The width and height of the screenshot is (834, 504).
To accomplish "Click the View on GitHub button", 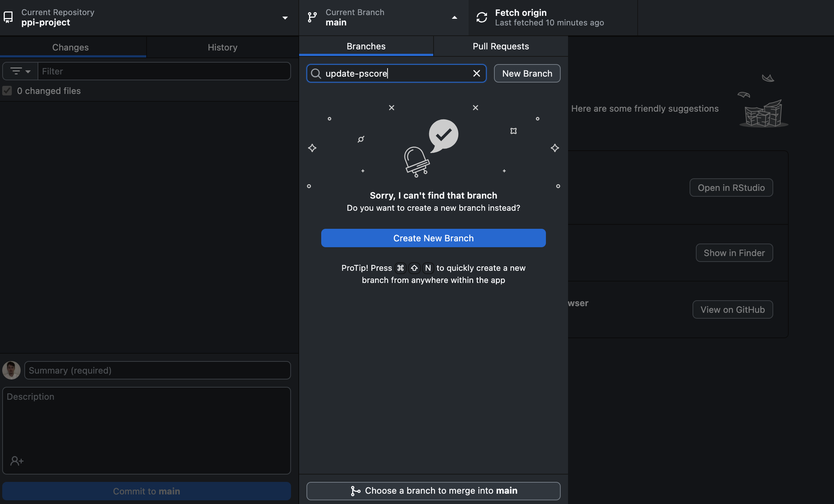I will click(732, 309).
